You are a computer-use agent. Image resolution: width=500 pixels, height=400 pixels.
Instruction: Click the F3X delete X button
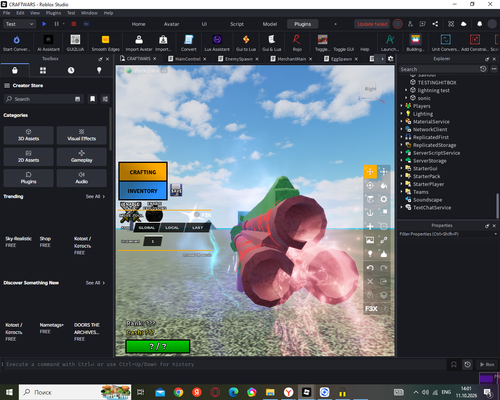370,281
